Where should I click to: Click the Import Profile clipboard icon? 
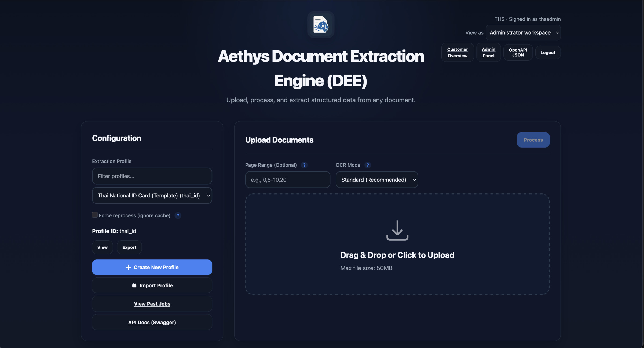[134, 285]
